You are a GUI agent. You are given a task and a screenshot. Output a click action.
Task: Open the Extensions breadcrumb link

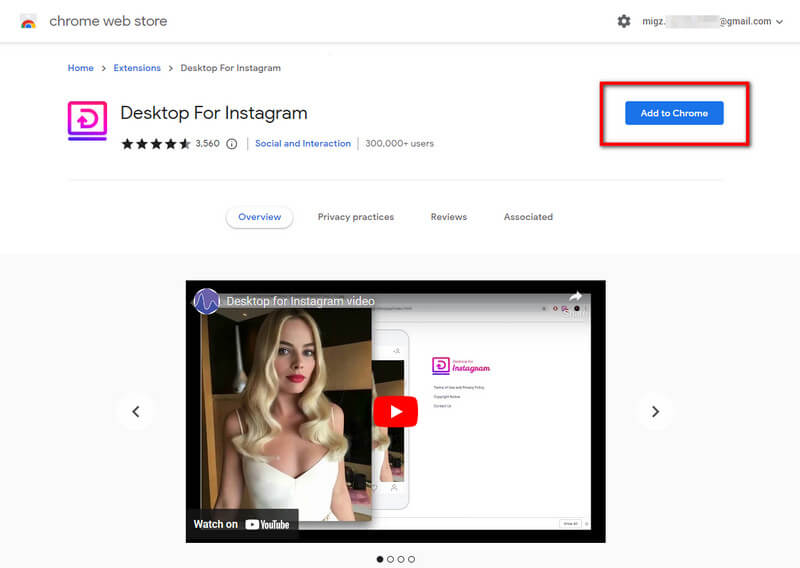click(137, 68)
